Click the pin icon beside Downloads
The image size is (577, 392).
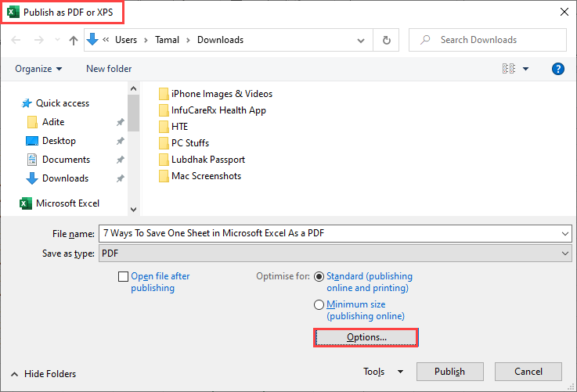(121, 178)
